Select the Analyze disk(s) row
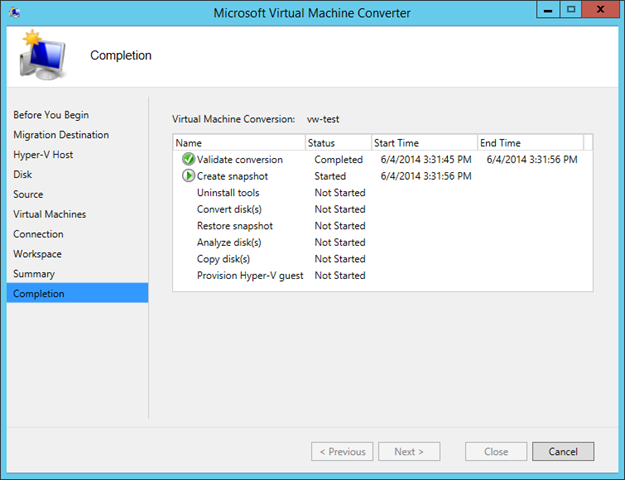The image size is (625, 480). click(383, 242)
